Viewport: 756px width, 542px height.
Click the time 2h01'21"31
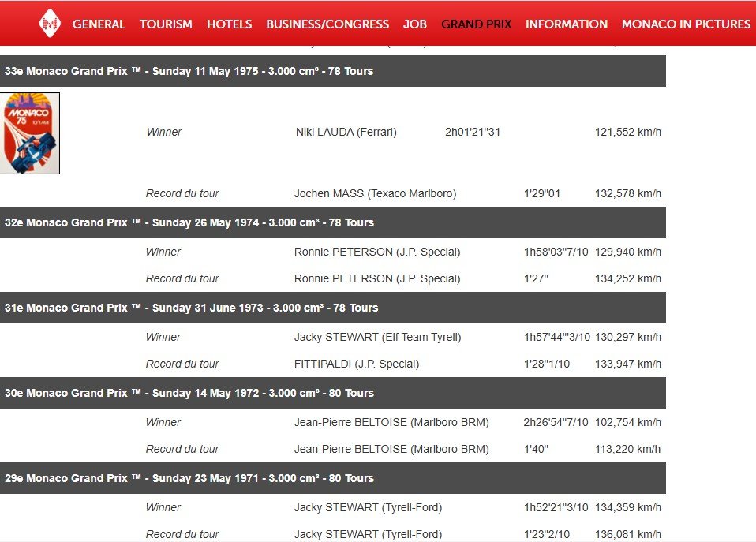click(x=473, y=132)
